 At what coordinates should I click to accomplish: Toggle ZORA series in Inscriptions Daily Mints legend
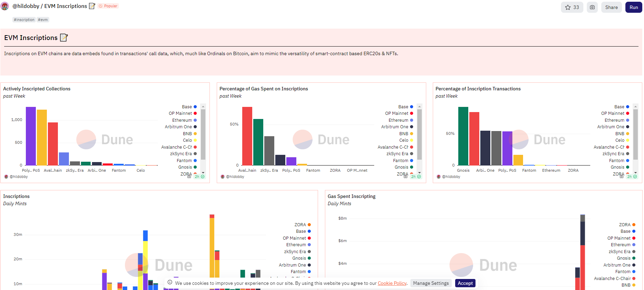[303, 225]
